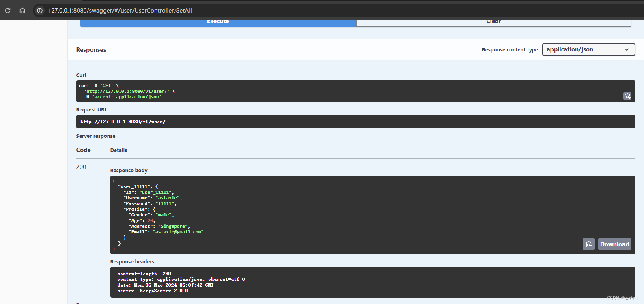Focus the browser address bar URL

pos(120,11)
